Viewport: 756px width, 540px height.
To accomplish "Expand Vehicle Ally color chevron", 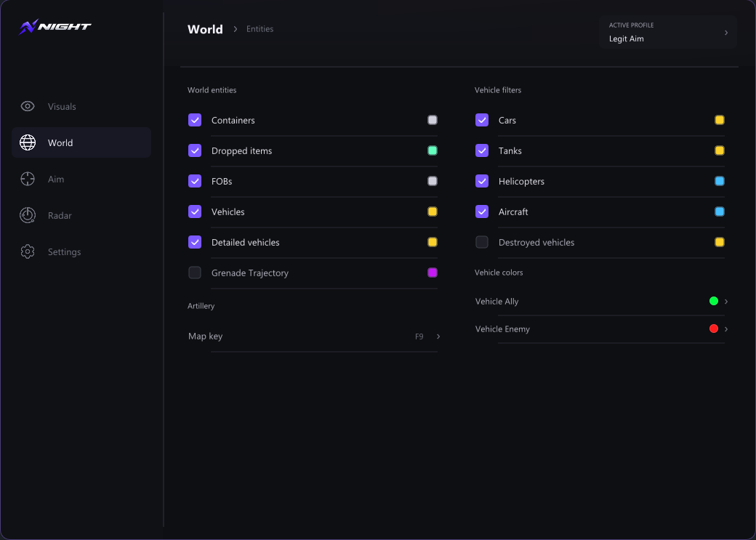I will (x=726, y=302).
